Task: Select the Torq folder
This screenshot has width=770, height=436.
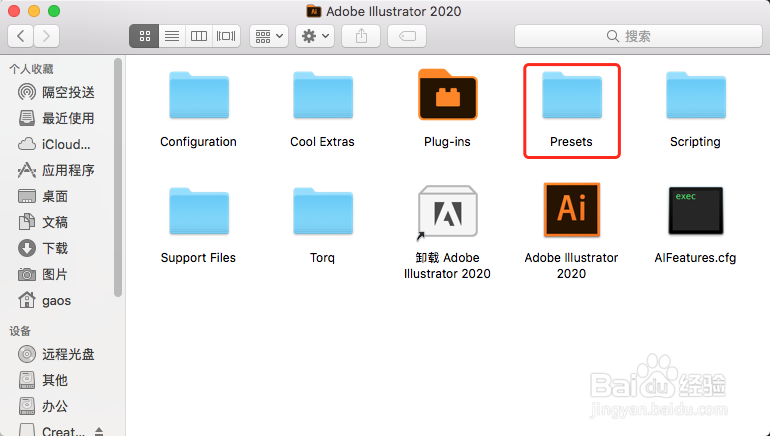Action: [323, 211]
